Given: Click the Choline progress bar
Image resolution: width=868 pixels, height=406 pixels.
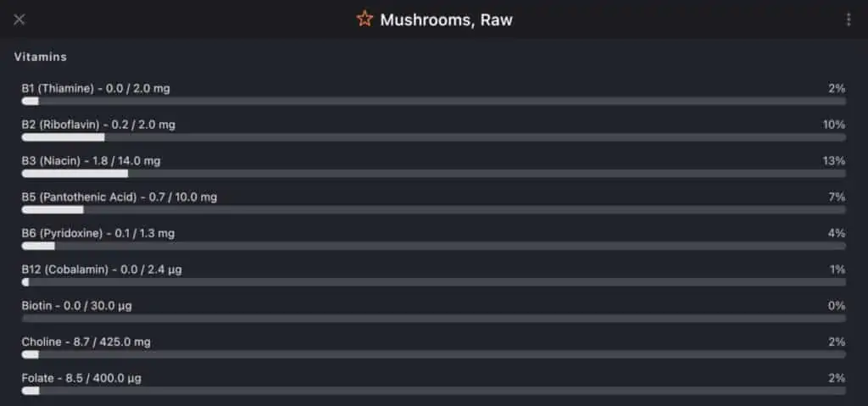Looking at the screenshot, I should coord(433,354).
